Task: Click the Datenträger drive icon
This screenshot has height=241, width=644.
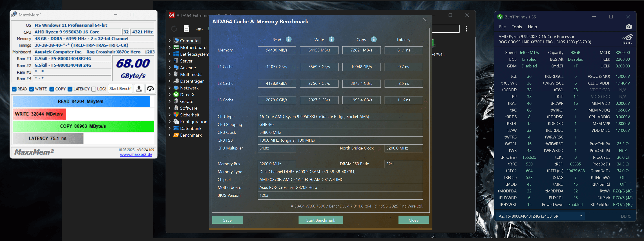Action: click(176, 81)
